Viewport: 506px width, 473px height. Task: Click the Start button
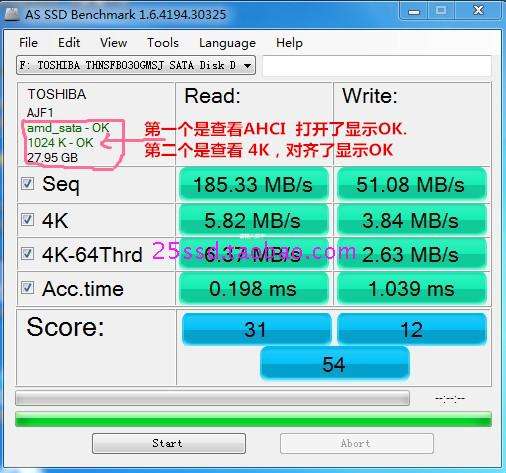(x=169, y=443)
